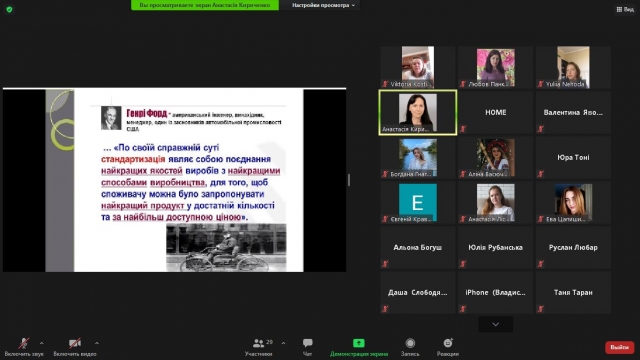The width and height of the screenshot is (640, 360).
Task: Select Анастасія Ліс video tile
Action: tap(496, 202)
